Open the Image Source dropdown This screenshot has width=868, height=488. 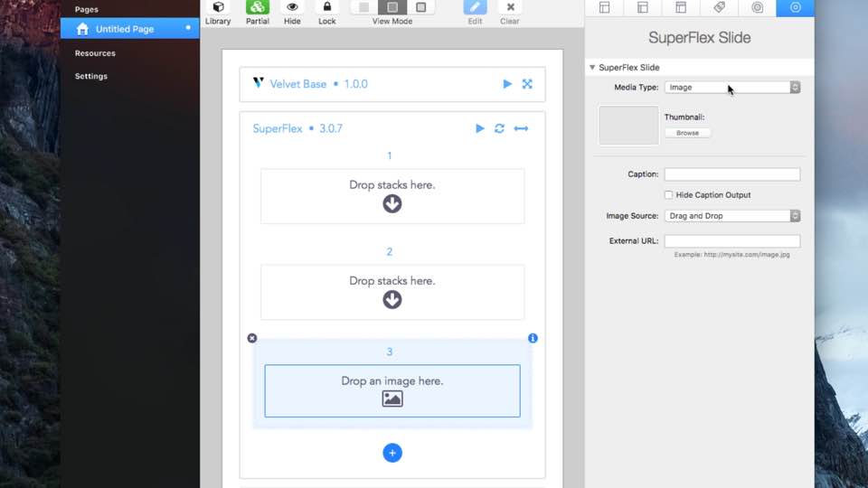click(731, 216)
